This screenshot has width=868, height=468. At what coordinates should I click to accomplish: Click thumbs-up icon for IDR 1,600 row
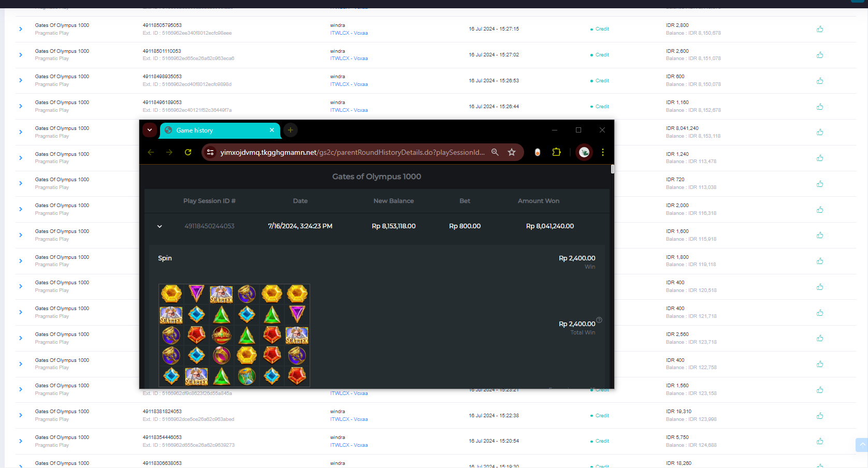(x=820, y=235)
